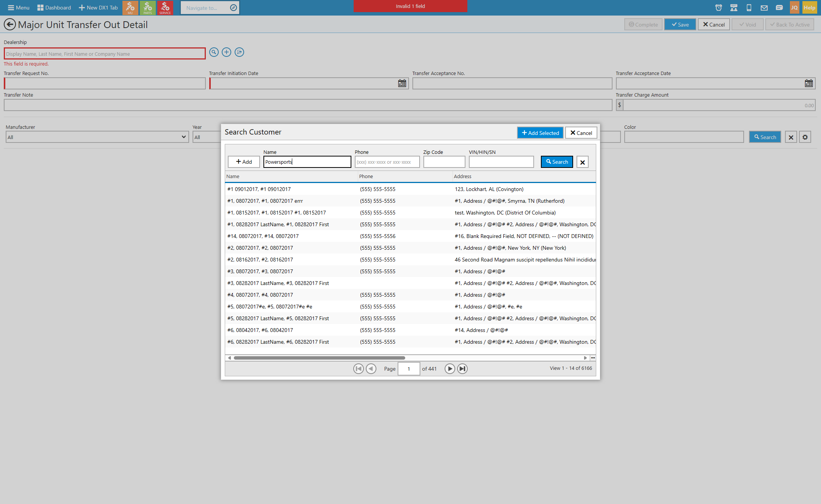The height and width of the screenshot is (504, 821).
Task: Cancel the Search Customer dialog
Action: coord(581,133)
